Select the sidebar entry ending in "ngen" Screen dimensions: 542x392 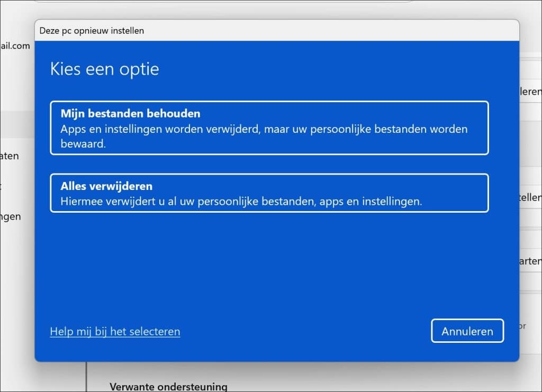[x=11, y=216]
